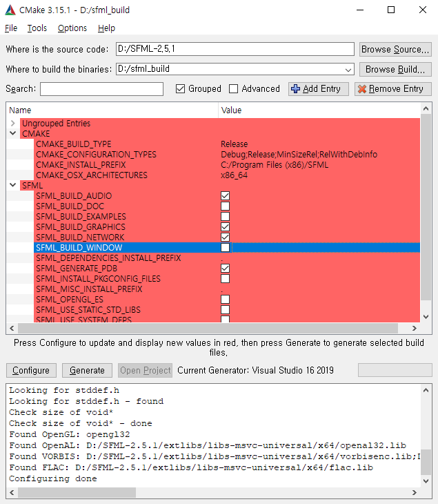Select CMAKE_OSX_ARCHITECTURES entry name
The image size is (438, 504).
pos(92,175)
